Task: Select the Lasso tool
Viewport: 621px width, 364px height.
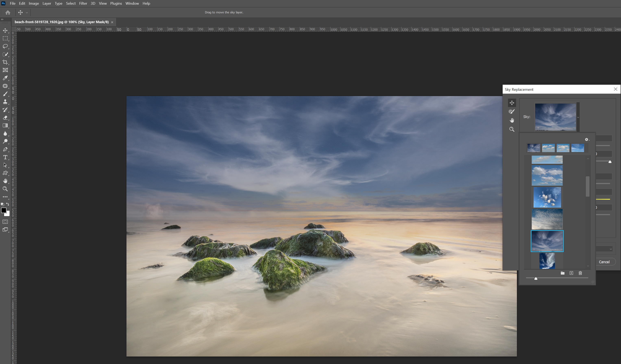Action: coord(5,46)
